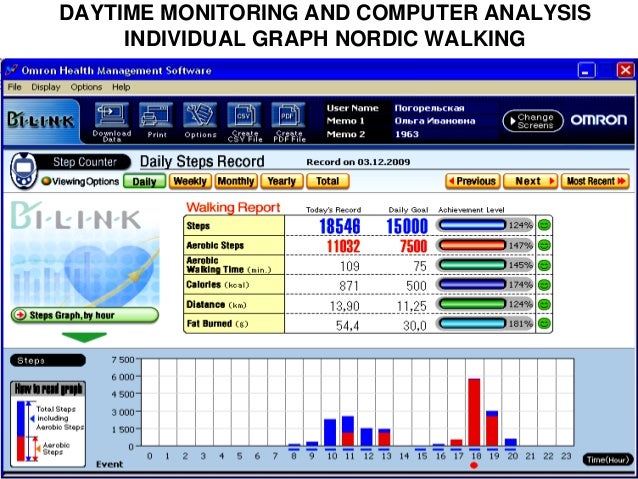638x479 pixels.
Task: Click the Fat Burned smiley icon
Action: pos(544,324)
